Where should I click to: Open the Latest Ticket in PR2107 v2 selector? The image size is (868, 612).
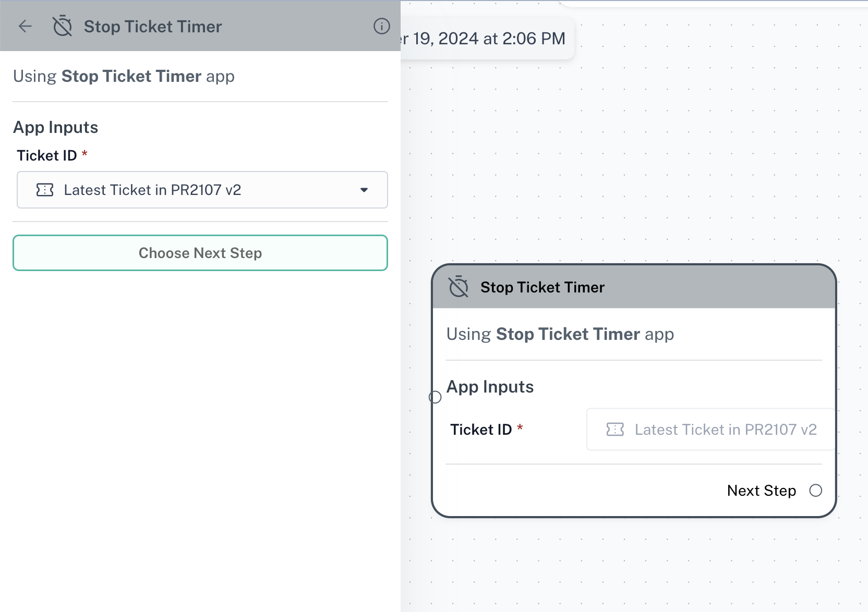pos(202,190)
